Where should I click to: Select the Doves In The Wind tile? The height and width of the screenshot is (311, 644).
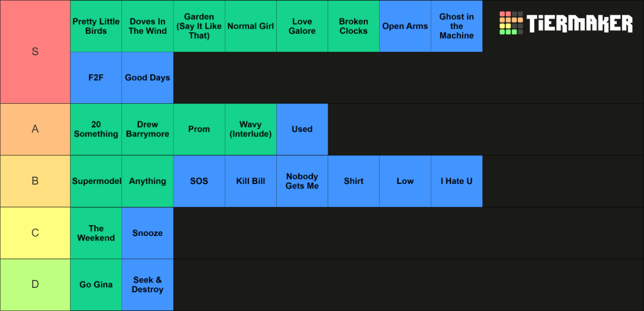click(x=148, y=27)
